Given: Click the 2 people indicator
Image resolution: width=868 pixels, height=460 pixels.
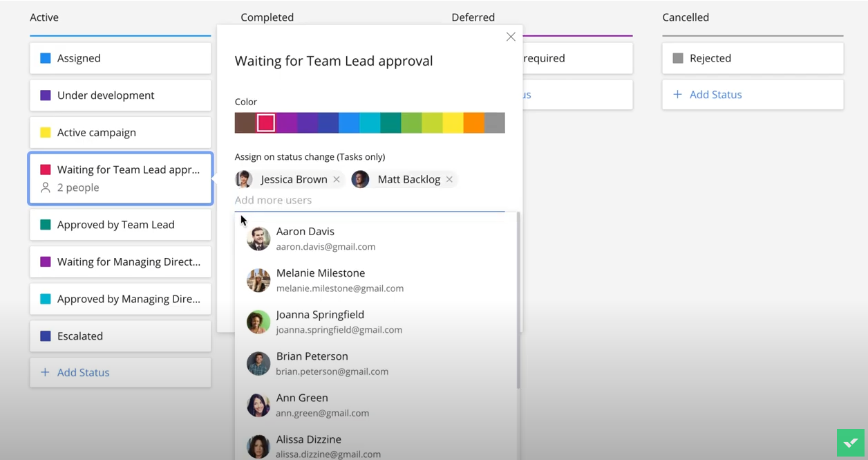Looking at the screenshot, I should click(70, 187).
